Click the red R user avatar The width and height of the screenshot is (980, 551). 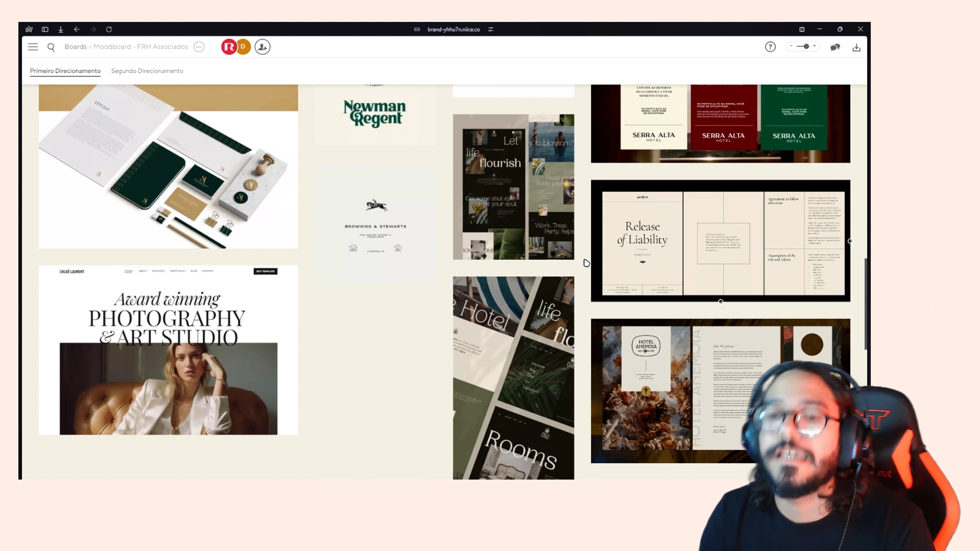click(x=228, y=47)
